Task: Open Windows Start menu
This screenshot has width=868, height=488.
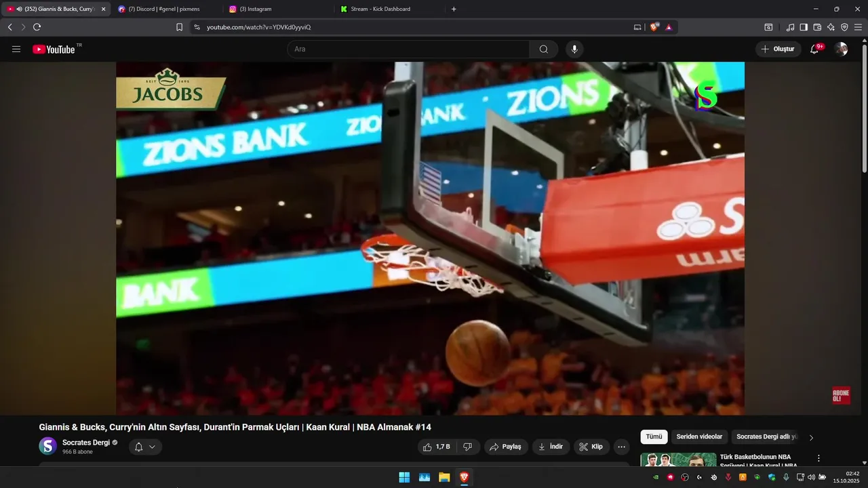Action: (404, 477)
